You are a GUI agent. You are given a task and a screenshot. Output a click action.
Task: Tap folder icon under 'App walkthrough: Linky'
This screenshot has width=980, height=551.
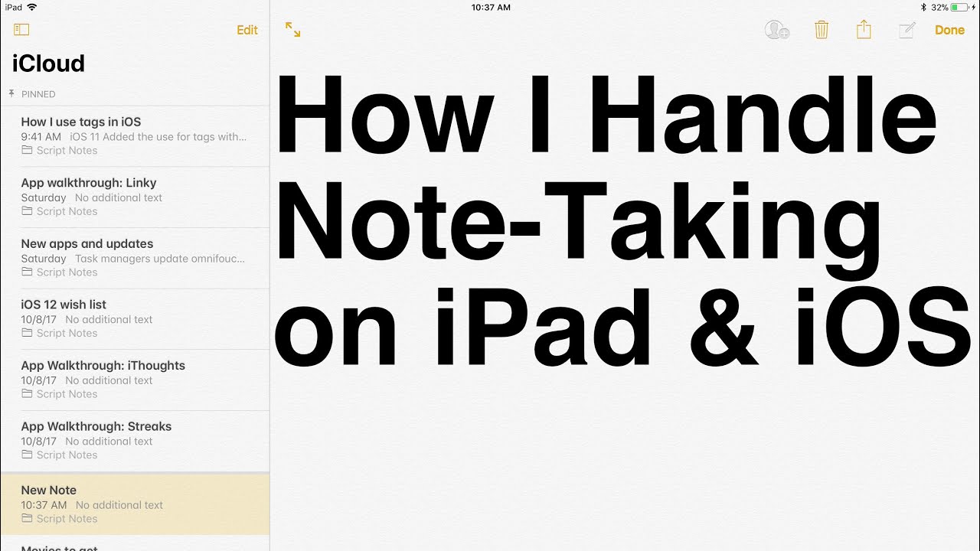click(x=27, y=211)
